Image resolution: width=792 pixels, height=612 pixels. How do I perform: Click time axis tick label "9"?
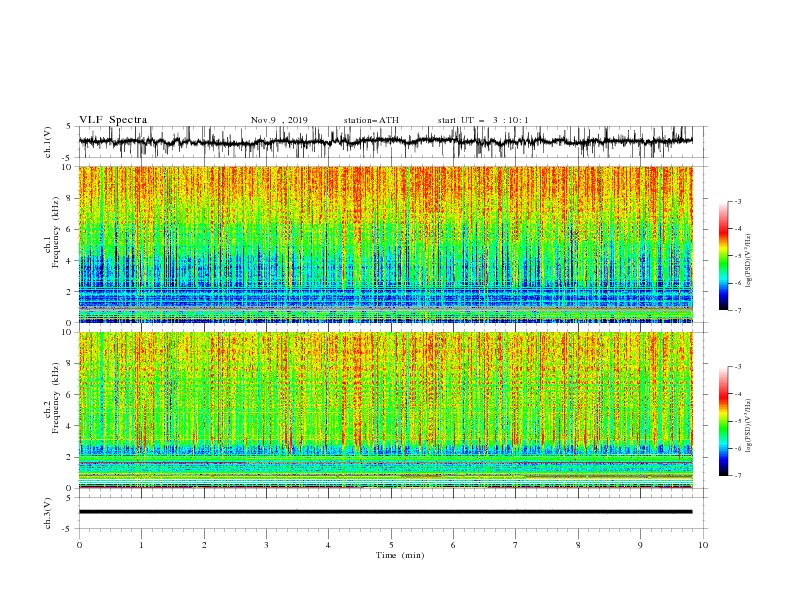click(640, 545)
